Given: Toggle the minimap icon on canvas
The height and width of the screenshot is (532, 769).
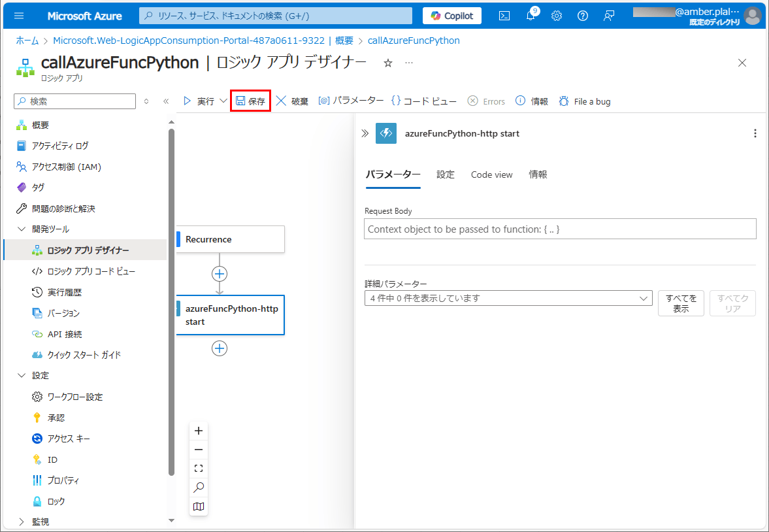Looking at the screenshot, I should point(199,507).
